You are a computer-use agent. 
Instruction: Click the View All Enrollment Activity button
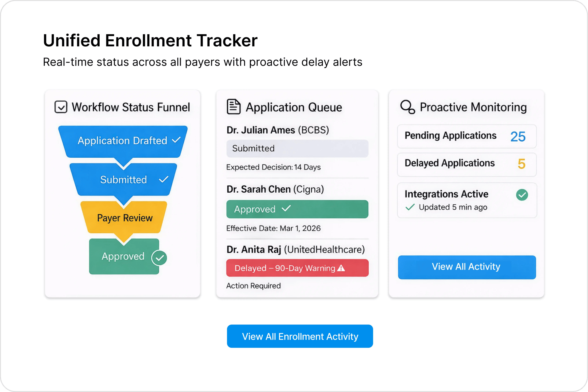tap(300, 336)
